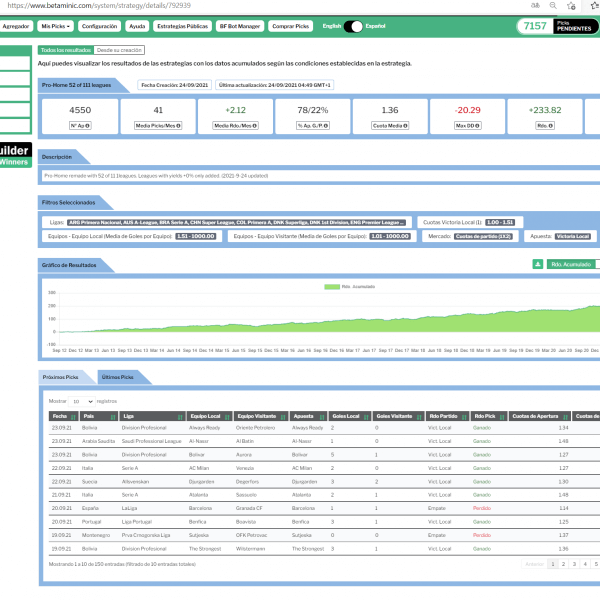This screenshot has width=600, height=600.
Task: Sort table by Goles Local arrows
Action: [366, 417]
